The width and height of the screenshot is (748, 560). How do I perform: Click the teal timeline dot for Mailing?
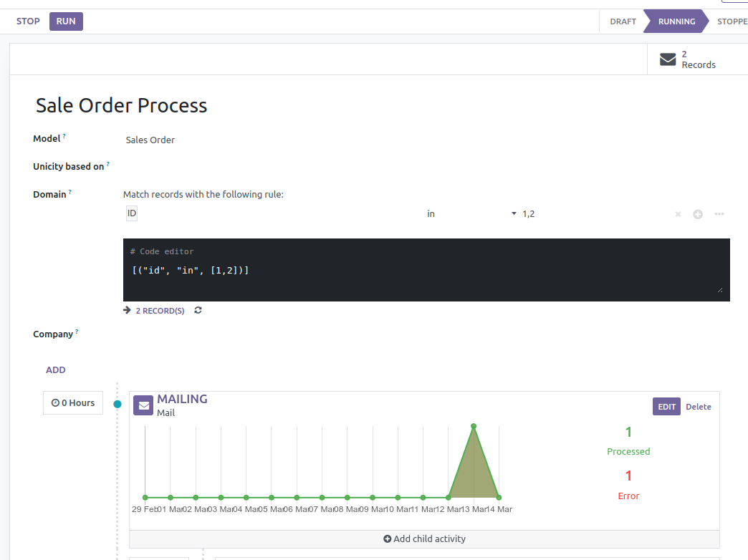pyautogui.click(x=118, y=405)
